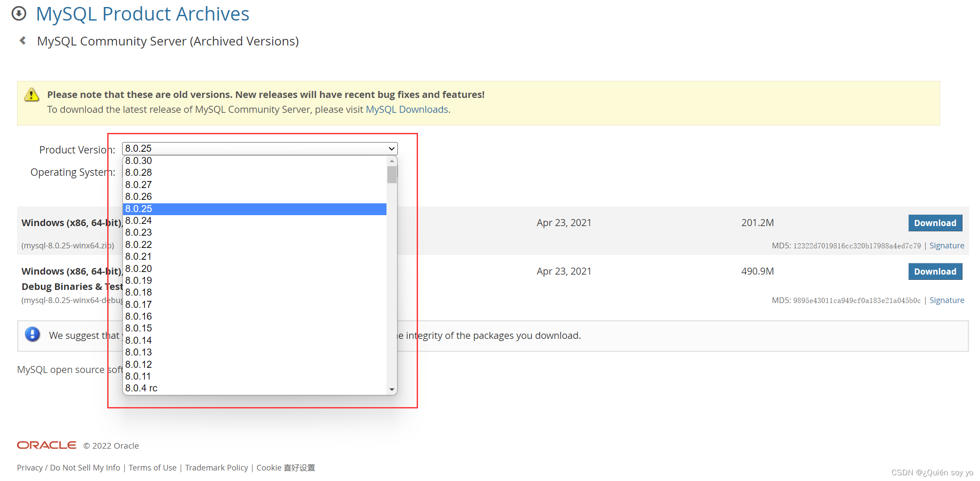
Task: Click the scrollbar up arrow in version list
Action: pyautogui.click(x=392, y=160)
